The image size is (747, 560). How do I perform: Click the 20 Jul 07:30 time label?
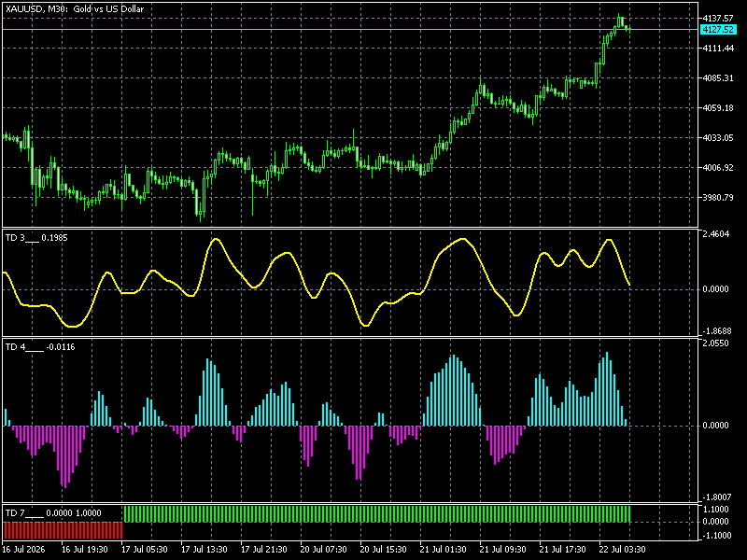point(323,550)
